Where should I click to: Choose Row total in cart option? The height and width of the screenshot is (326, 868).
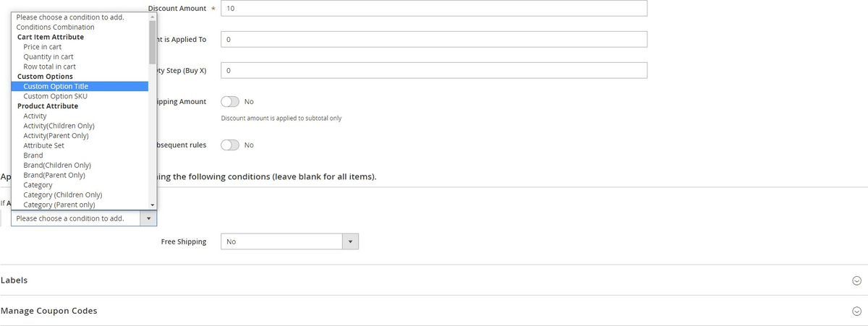click(x=49, y=67)
